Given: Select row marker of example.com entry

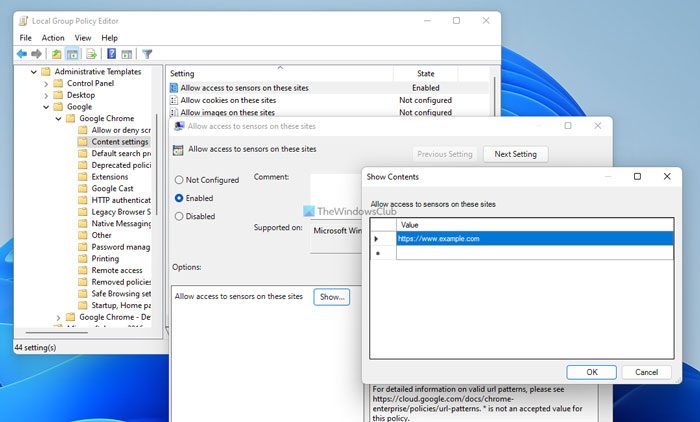Looking at the screenshot, I should 383,239.
